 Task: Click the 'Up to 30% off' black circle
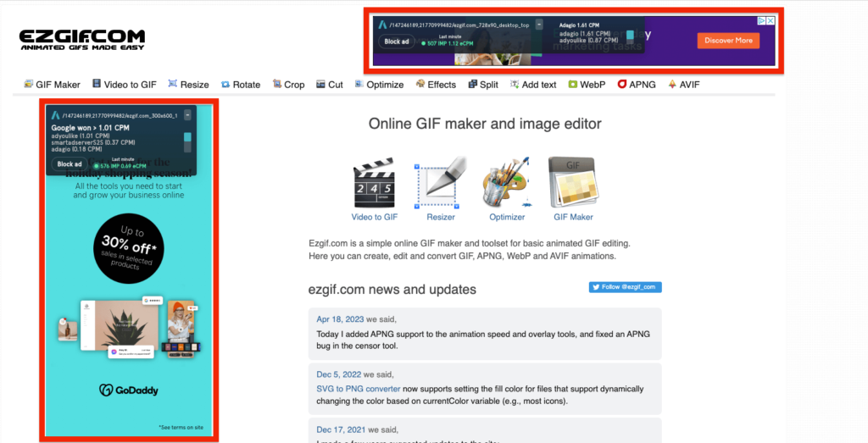[x=129, y=248]
